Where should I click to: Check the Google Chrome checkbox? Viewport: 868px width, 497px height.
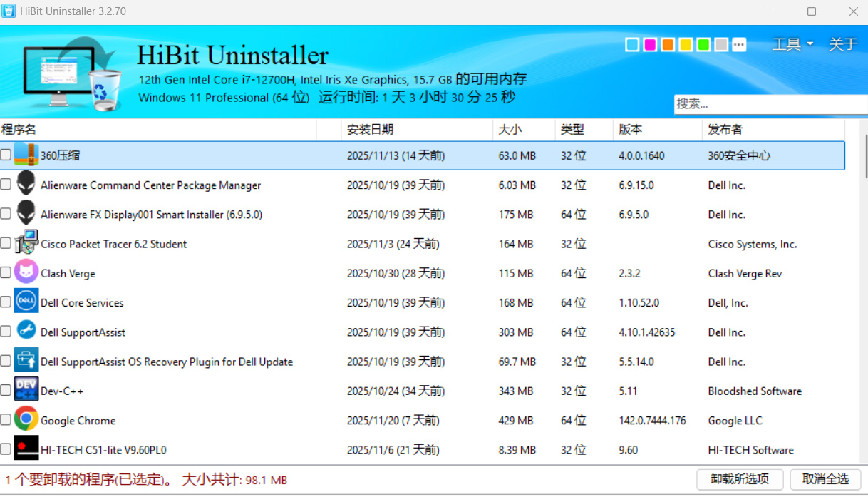(x=6, y=420)
